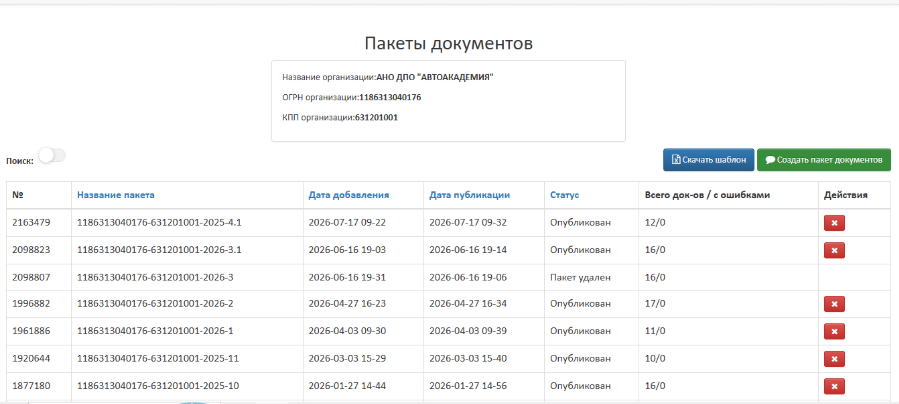Delete package 2163479 with red X
Image resolution: width=899 pixels, height=404 pixels.
(834, 223)
